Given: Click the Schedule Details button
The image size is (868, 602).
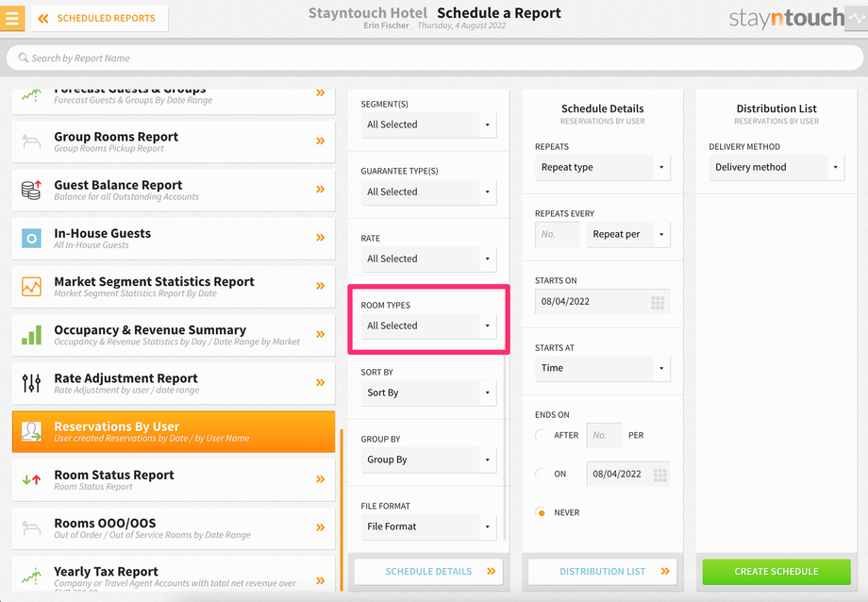Looking at the screenshot, I should tap(428, 572).
